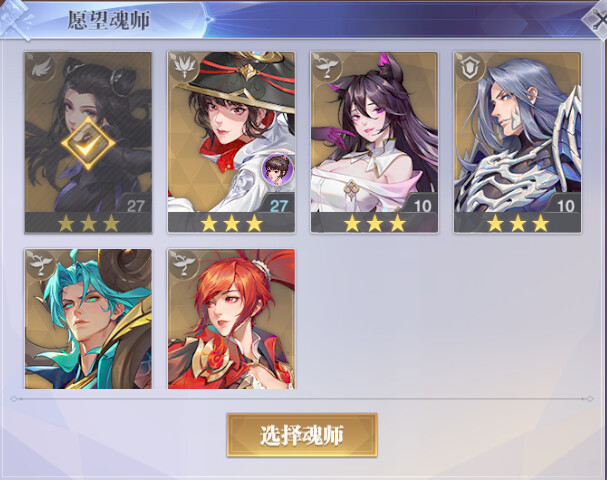Viewport: 607px width, 480px height.
Task: Choose the teal-haired horned character card
Action: tap(88, 319)
